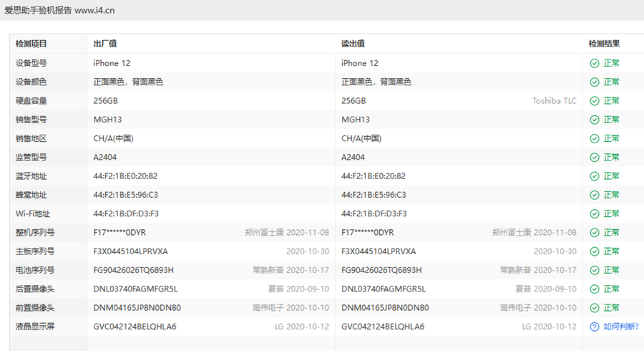Click factory Bluetooth address 44:F2:1B:E0:20:82
Image resolution: width=644 pixels, height=351 pixels.
(125, 176)
